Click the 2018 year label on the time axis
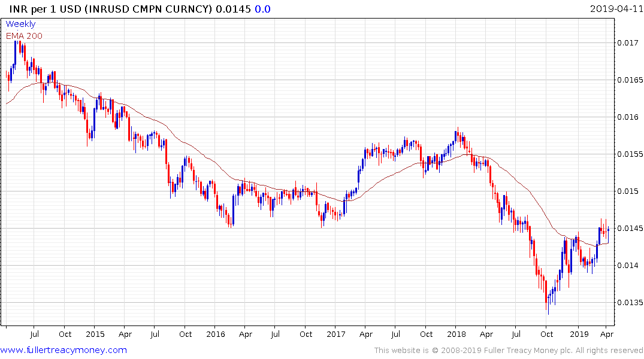This screenshot has width=644, height=359. [x=456, y=334]
